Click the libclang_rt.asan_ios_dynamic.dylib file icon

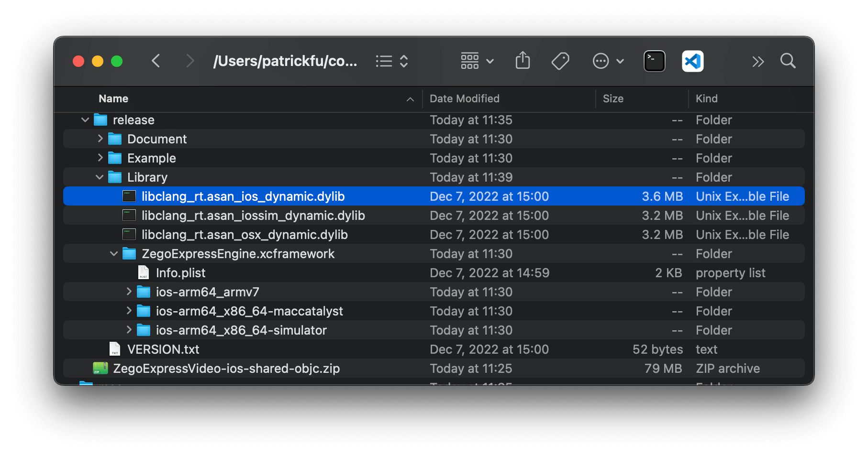[x=129, y=196]
